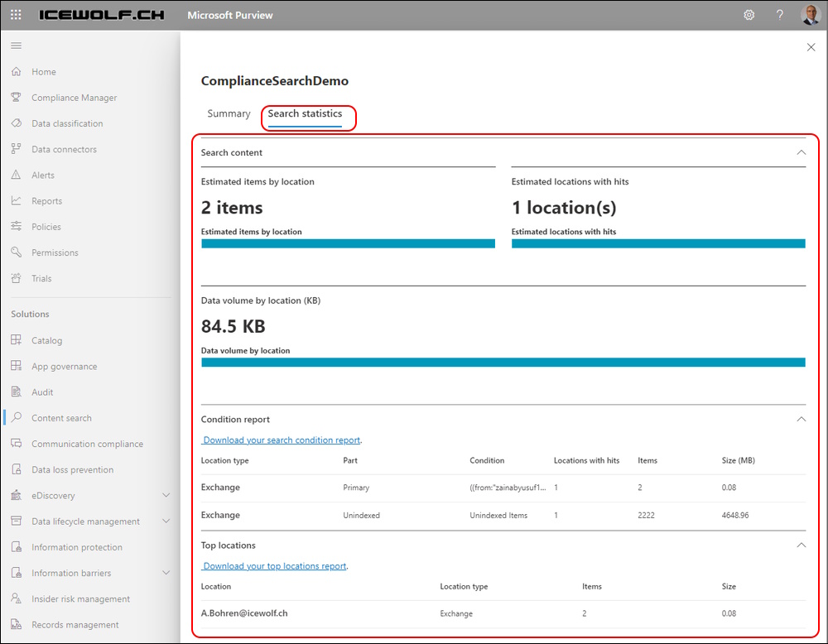Screen dimensions: 828x644
Task: Click the Primary part cell
Action: click(356, 488)
